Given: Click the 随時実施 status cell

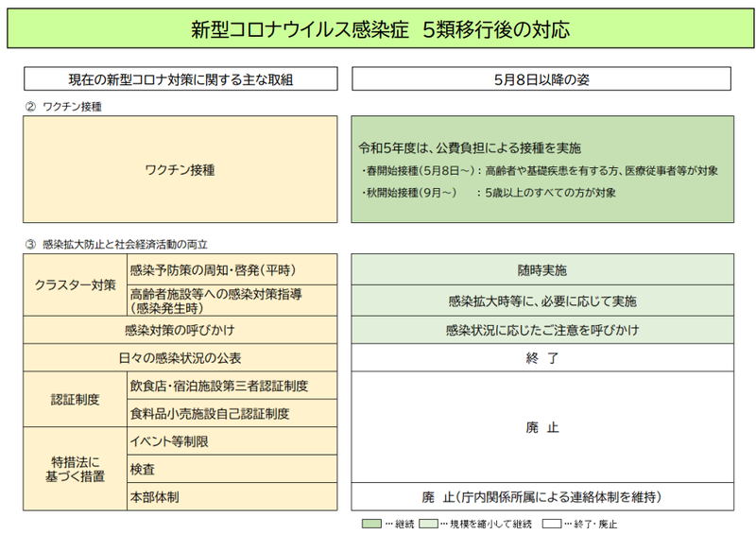Looking at the screenshot, I should click(542, 269).
